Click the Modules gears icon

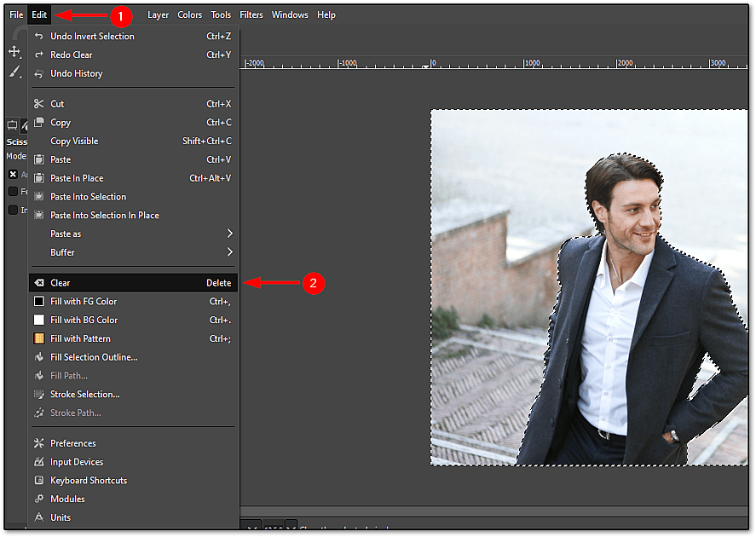click(x=39, y=499)
